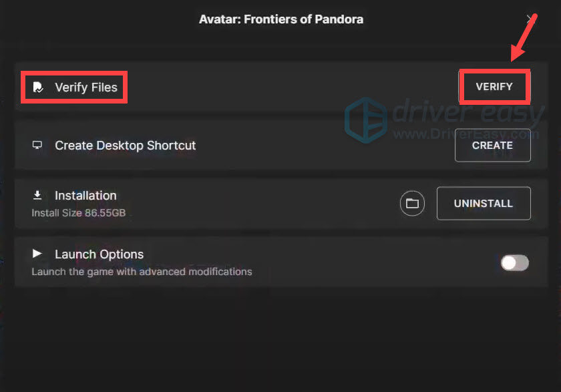Select the Launch Options heading

click(99, 254)
